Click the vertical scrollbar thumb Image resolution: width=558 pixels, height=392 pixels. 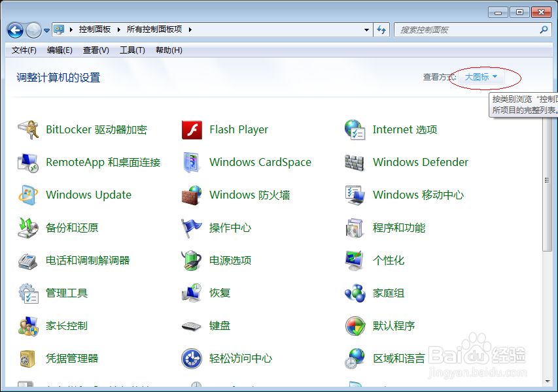547,180
